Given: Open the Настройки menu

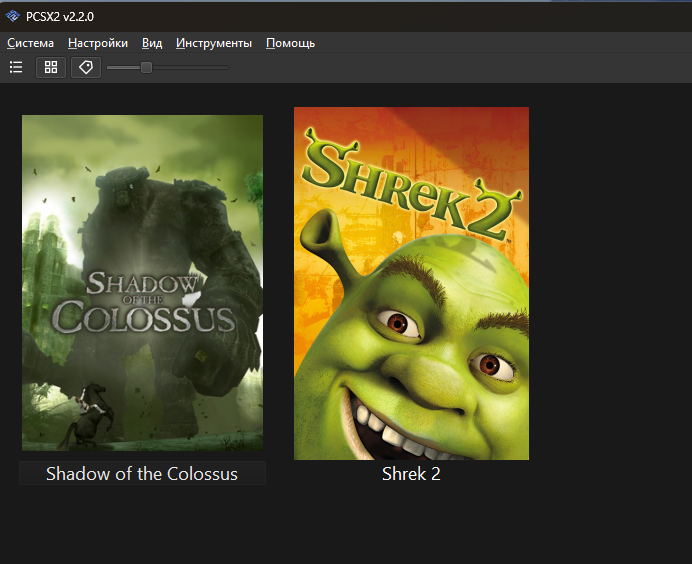Looking at the screenshot, I should (98, 43).
